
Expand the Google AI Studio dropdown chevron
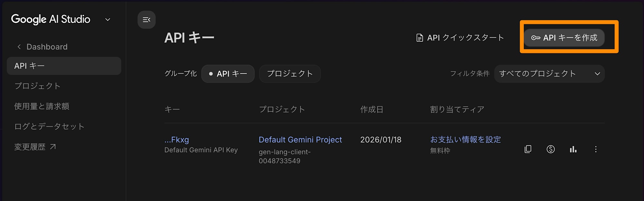108,20
